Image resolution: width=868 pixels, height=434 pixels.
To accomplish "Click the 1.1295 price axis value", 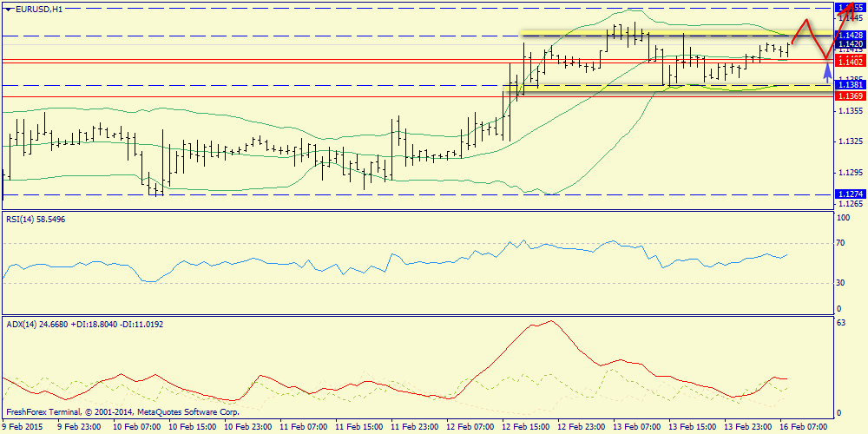I will 851,173.
